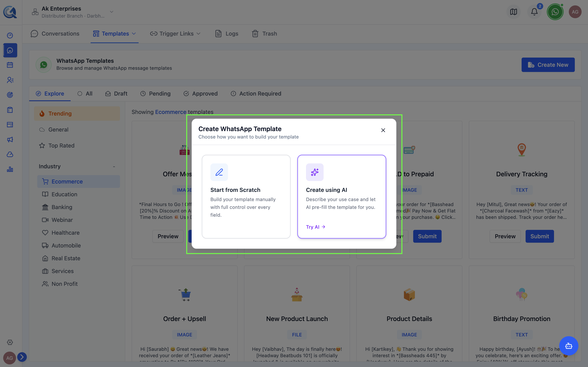The height and width of the screenshot is (367, 588).
Task: Switch to the All templates tab
Action: 85,94
